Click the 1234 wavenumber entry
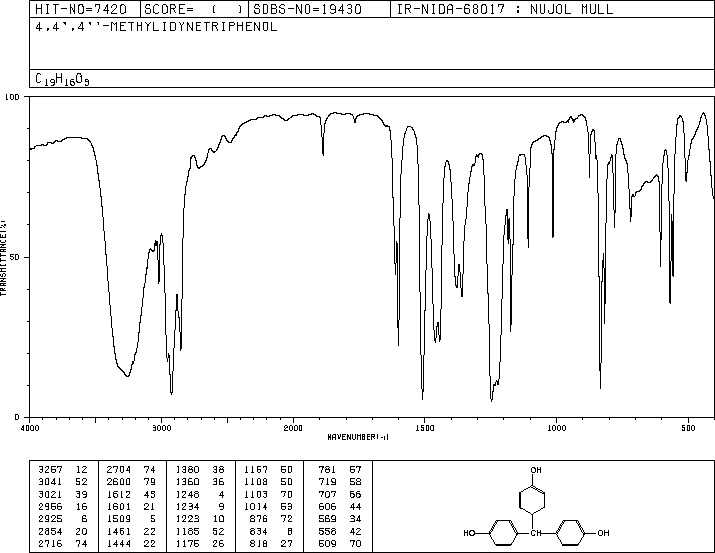This screenshot has width=715, height=553. pos(187,506)
